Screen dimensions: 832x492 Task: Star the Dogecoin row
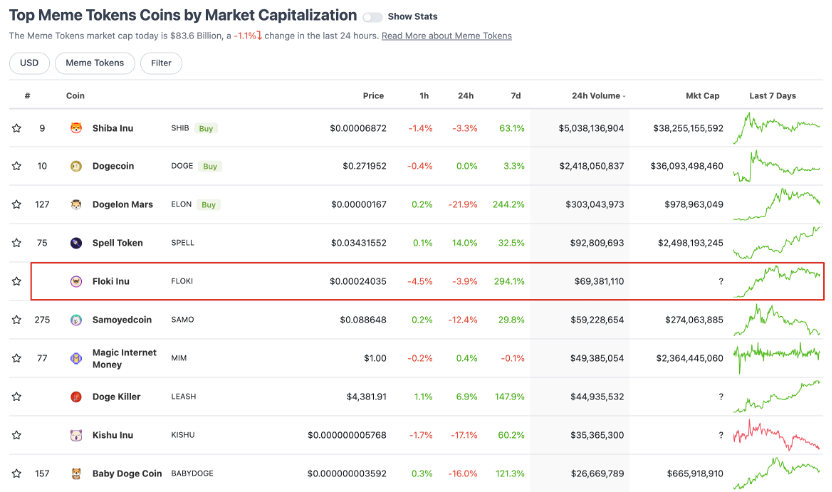point(16,166)
